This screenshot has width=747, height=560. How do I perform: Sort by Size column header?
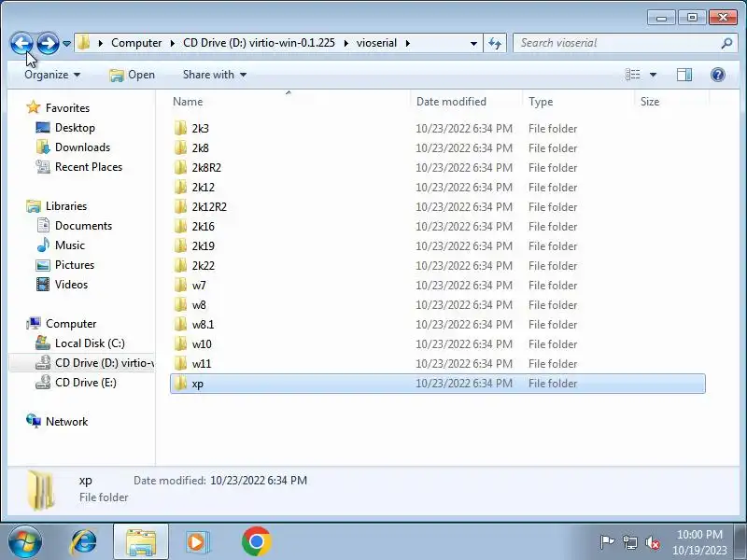tap(650, 102)
